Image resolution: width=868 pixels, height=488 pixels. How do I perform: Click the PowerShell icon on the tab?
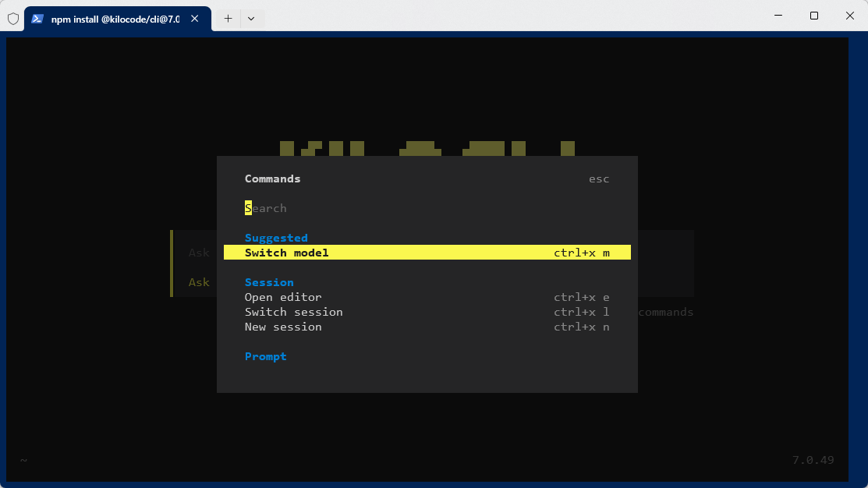tap(37, 18)
